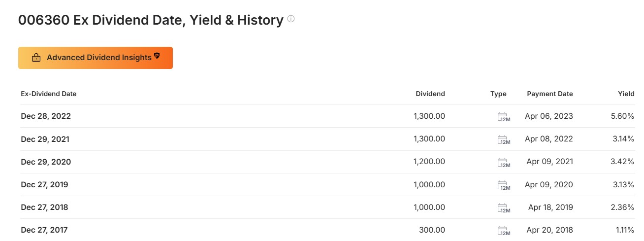Click the 12M type icon for Dec 29, 2020

504,162
